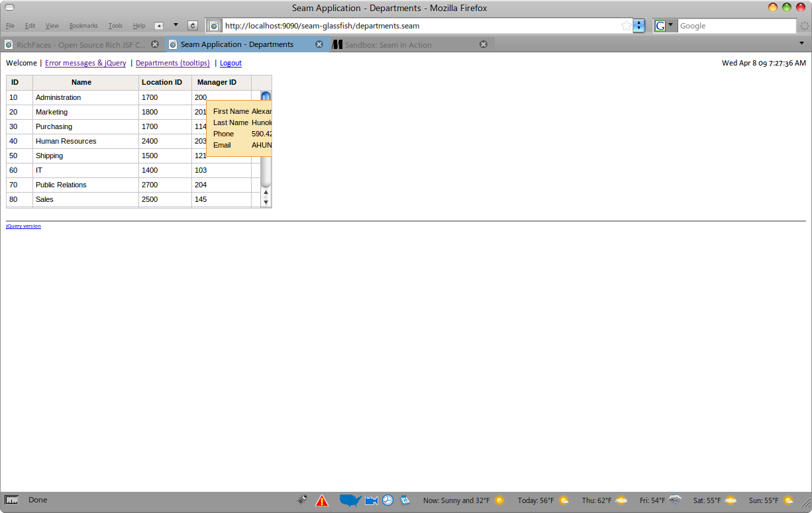Click the red warning triangle status icon
Viewport: 812px width, 513px height.
coord(321,500)
